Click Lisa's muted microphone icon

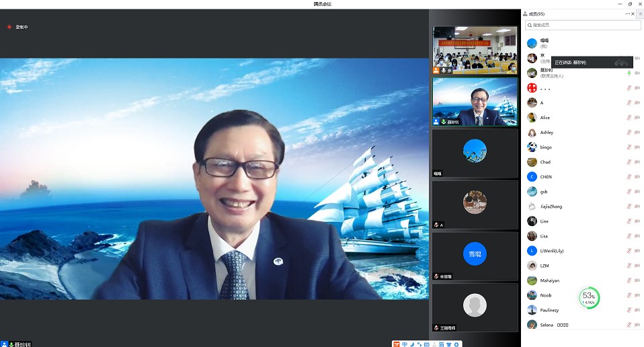click(629, 236)
